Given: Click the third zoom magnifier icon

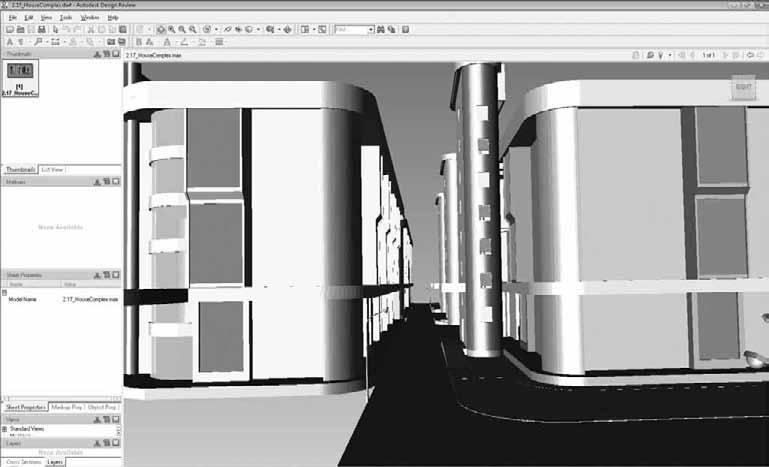Looking at the screenshot, I should [193, 29].
